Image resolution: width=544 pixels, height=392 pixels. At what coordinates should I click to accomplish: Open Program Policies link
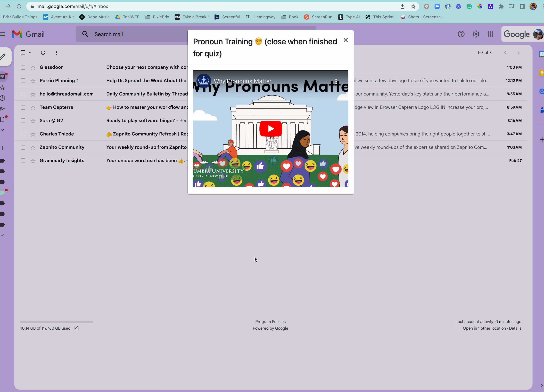coord(270,321)
